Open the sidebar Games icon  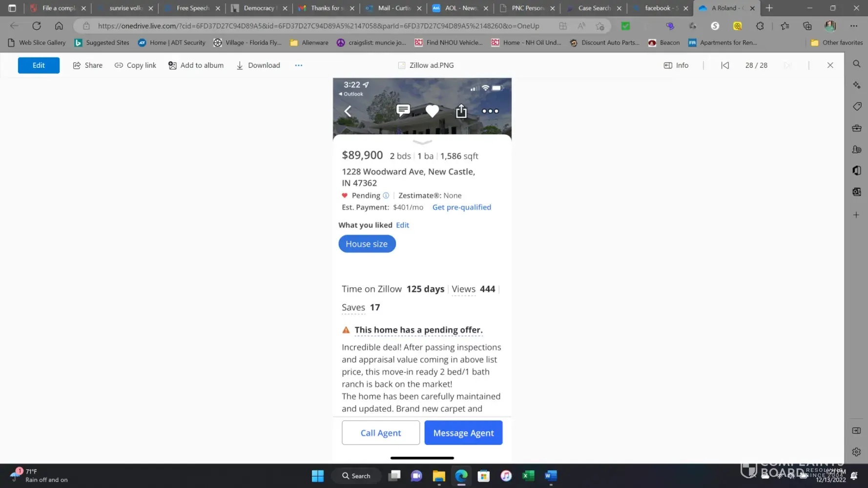[857, 149]
